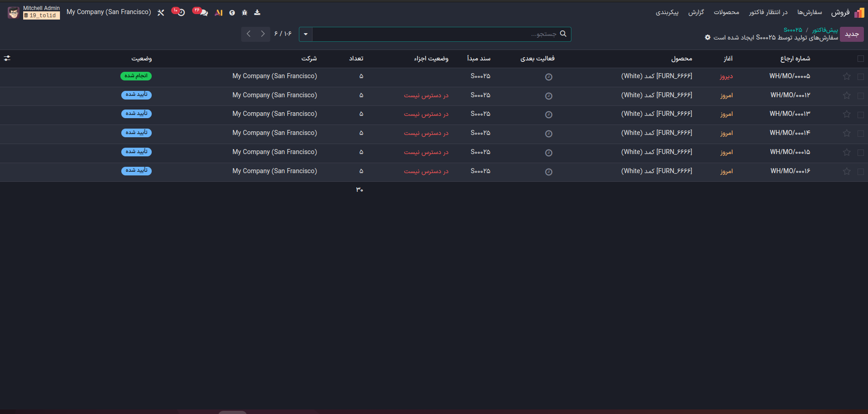The image size is (868, 414).
Task: Open the optional columns adjust settings
Action: coord(7,58)
